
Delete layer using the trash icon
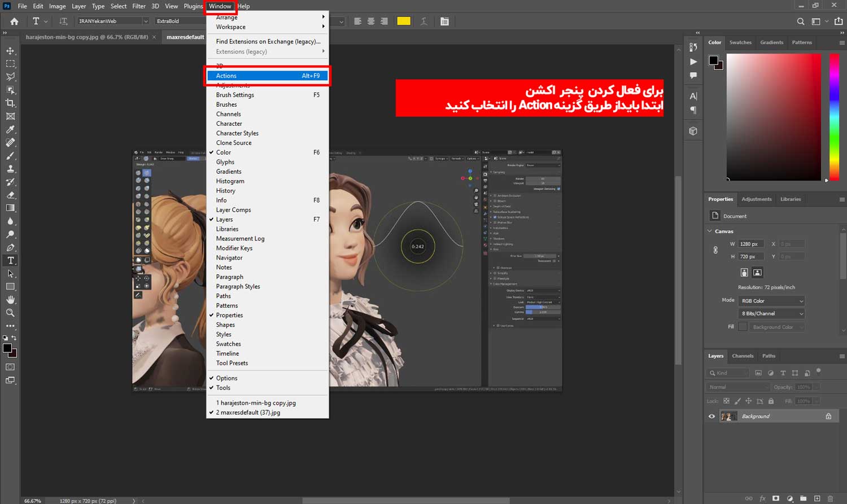tap(830, 498)
